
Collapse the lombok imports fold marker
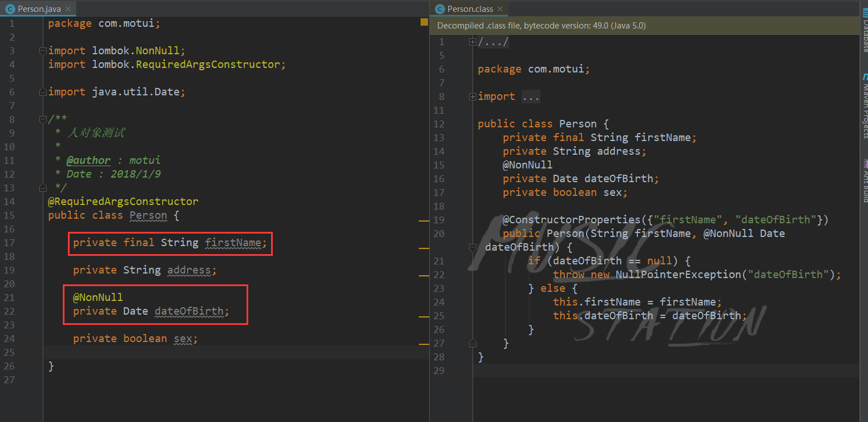coord(43,51)
